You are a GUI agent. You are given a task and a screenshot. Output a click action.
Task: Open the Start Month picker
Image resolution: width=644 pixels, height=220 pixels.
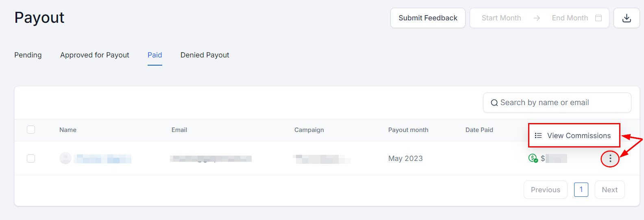501,18
